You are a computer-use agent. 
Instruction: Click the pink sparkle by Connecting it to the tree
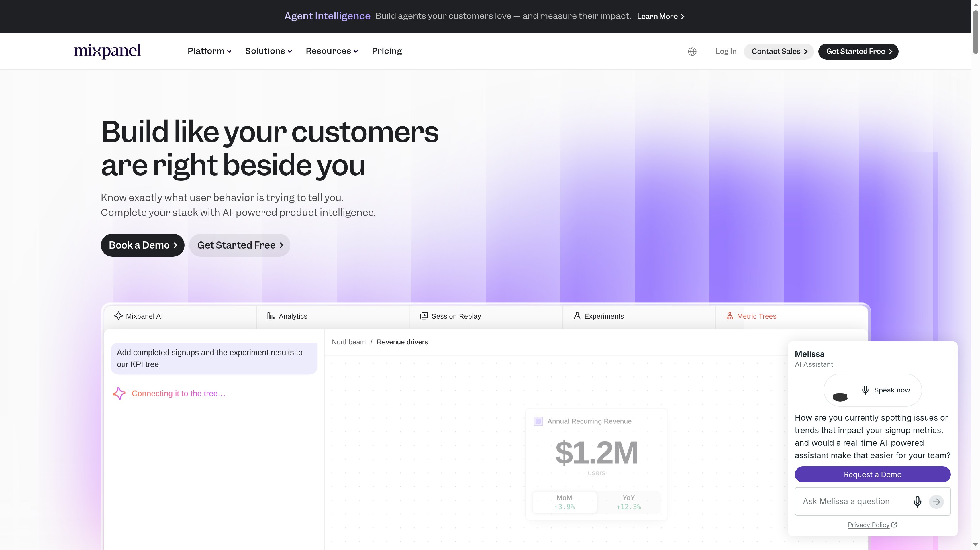pyautogui.click(x=119, y=393)
